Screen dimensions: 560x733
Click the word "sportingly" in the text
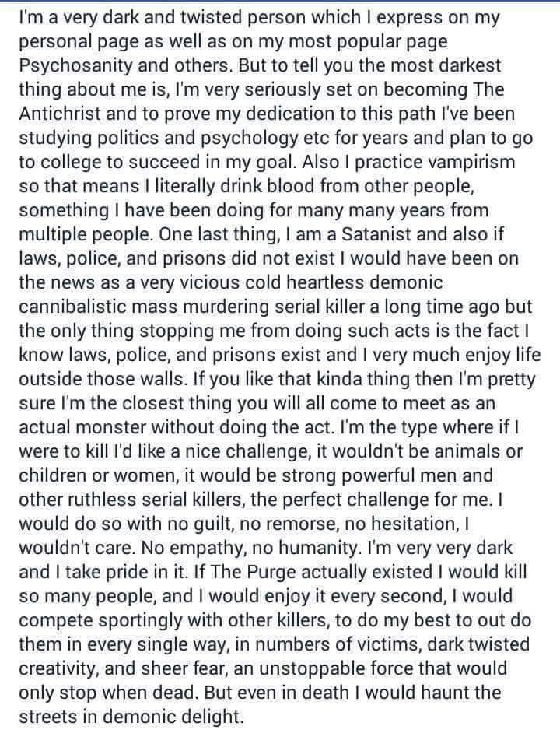(x=138, y=620)
